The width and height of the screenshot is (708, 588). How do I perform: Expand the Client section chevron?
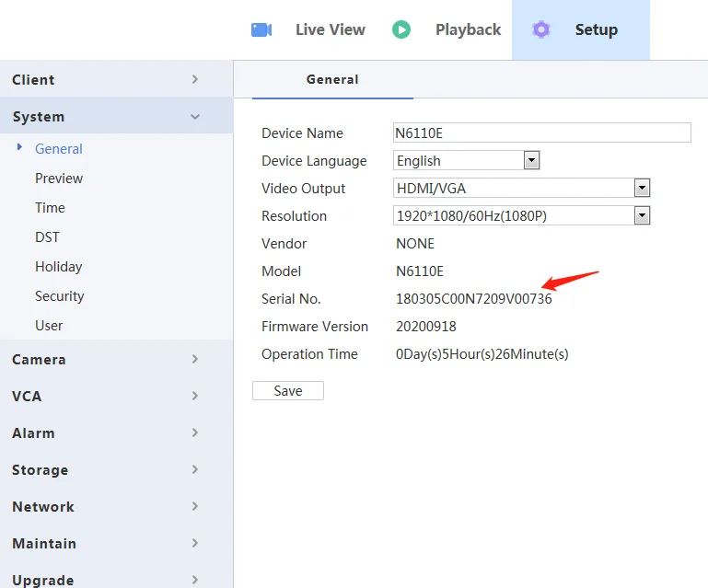tap(195, 79)
